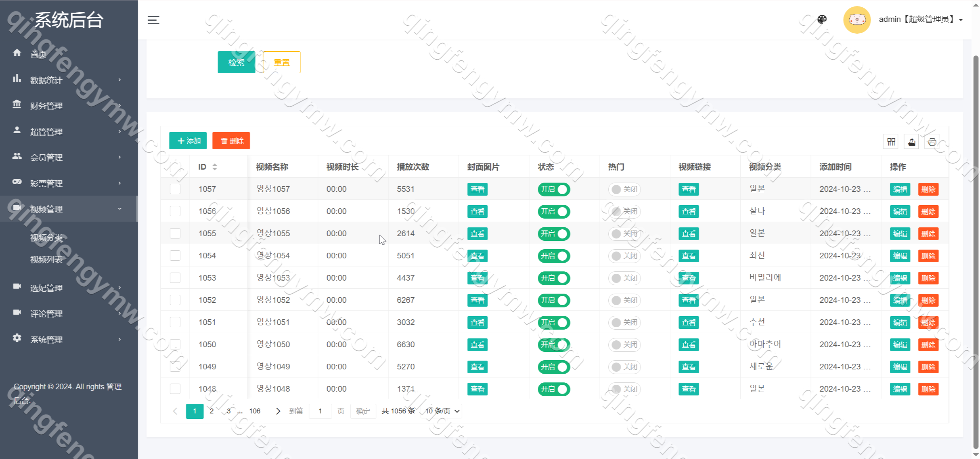The width and height of the screenshot is (980, 459).
Task: Toggle 热门 关闭 switch for row 1052
Action: point(624,300)
